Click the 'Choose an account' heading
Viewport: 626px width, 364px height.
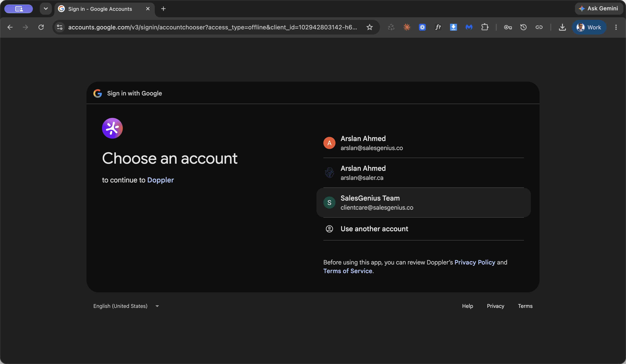tap(170, 158)
